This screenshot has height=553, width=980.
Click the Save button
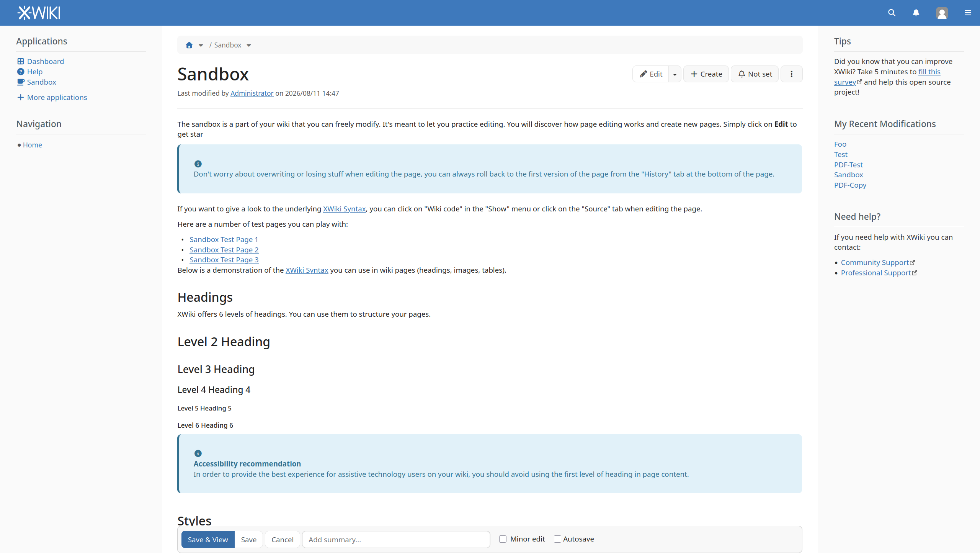click(x=249, y=539)
